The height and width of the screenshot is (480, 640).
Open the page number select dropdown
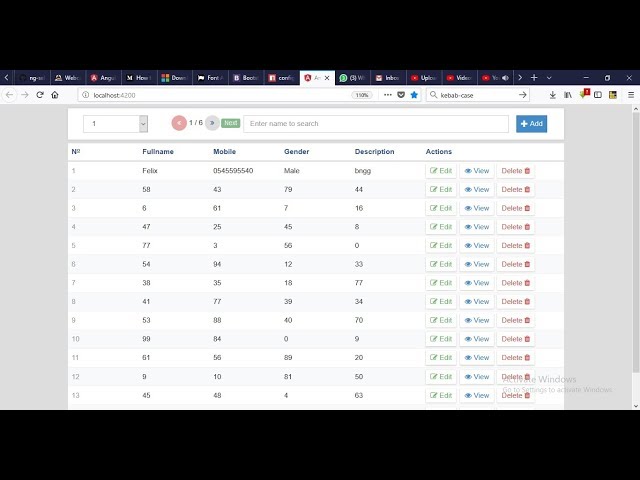point(116,124)
